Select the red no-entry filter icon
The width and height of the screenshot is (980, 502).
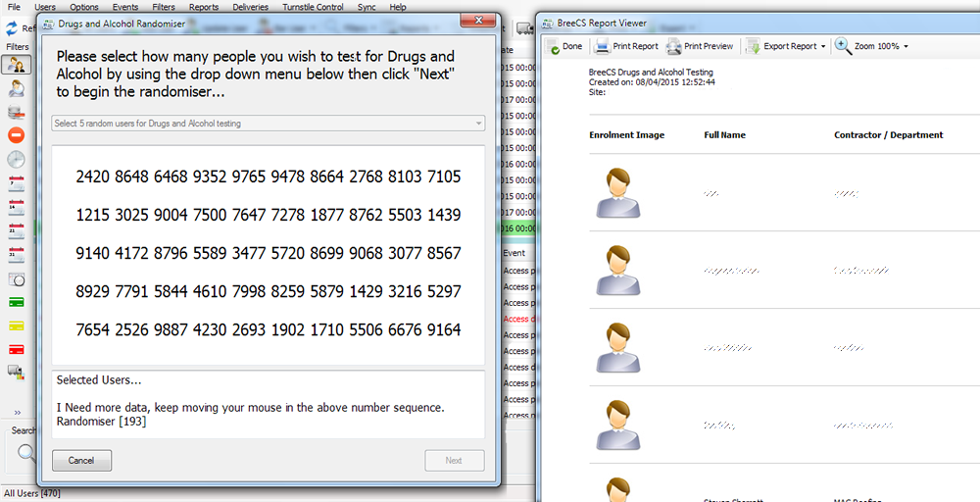tap(16, 135)
